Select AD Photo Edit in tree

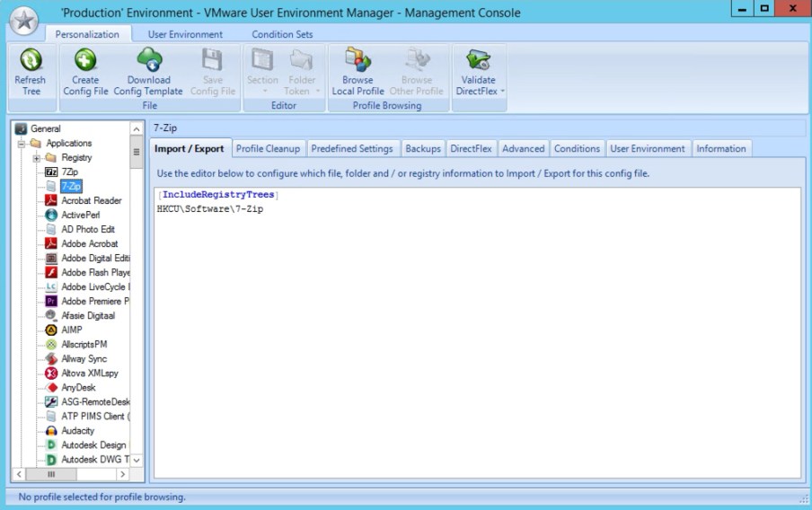87,229
